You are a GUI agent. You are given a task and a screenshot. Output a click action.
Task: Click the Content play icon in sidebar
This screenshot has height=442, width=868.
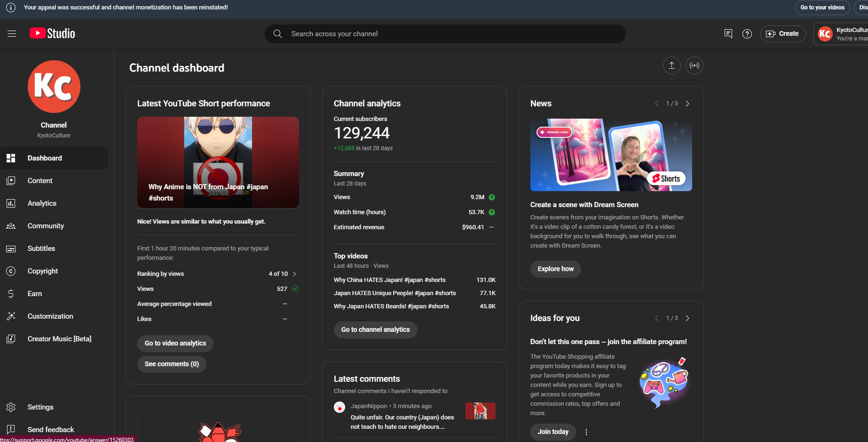point(11,181)
